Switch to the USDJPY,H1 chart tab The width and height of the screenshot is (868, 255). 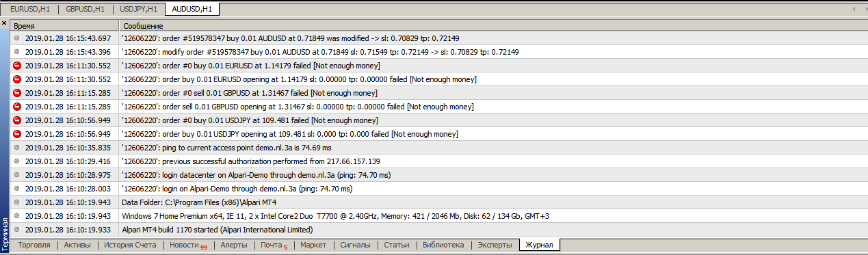point(138,9)
